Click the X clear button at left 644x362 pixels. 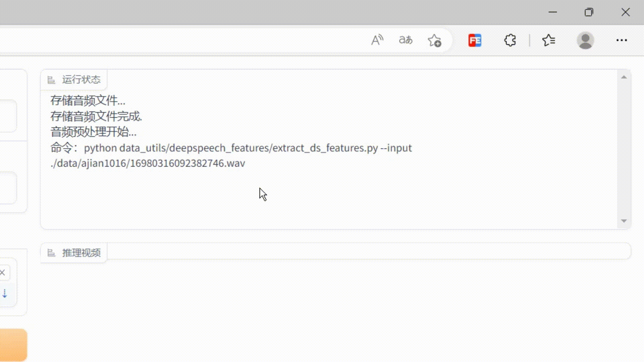pos(3,273)
